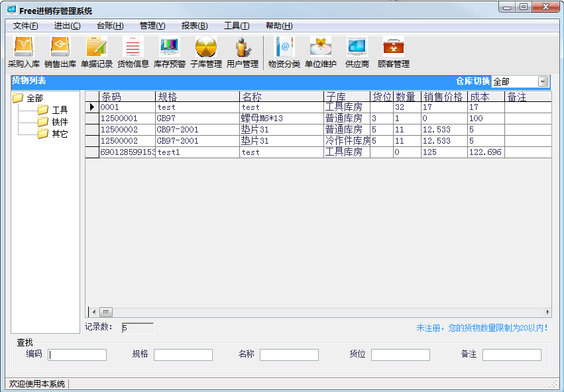The image size is (564, 392).
Task: Click the 物资分类 toolbar icon
Action: click(284, 52)
